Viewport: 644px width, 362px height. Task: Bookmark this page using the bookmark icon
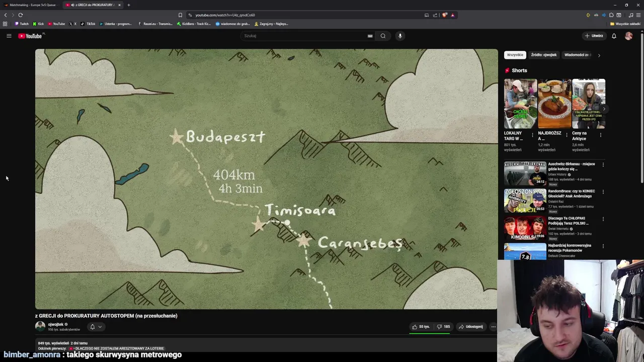tap(180, 15)
